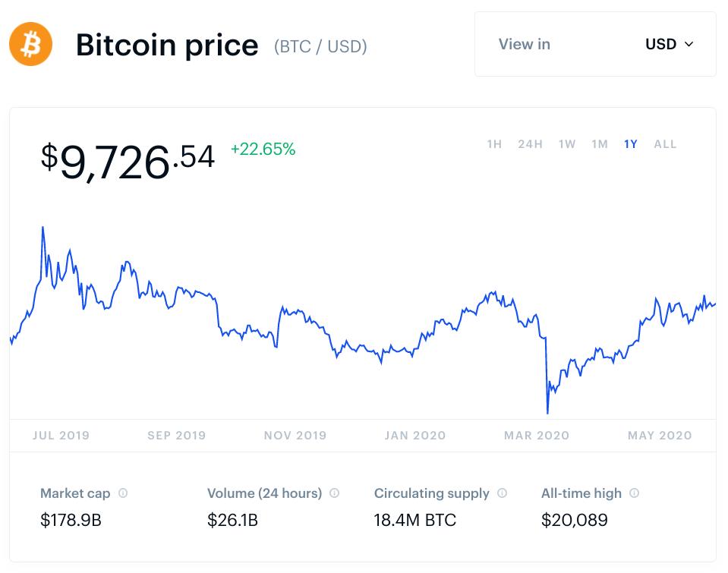Image resolution: width=728 pixels, height=573 pixels.
Task: Click the orange Bitcoin logo icon
Action: pyautogui.click(x=31, y=45)
